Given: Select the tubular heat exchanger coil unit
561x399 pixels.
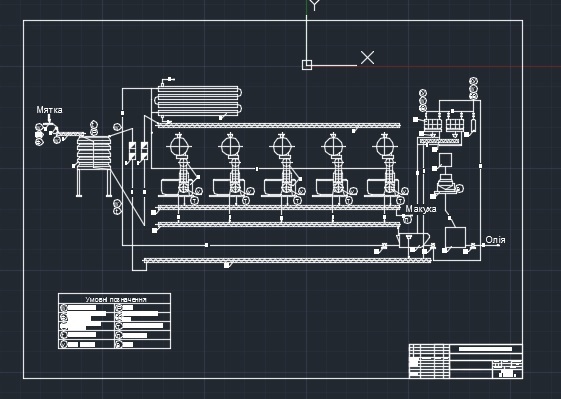Looking at the screenshot, I should [x=200, y=101].
